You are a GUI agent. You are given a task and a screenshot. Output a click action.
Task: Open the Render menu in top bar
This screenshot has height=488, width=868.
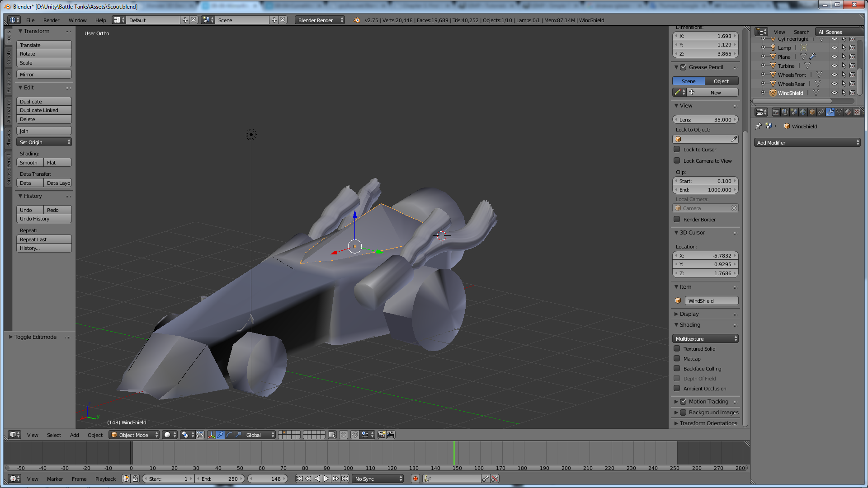point(51,20)
